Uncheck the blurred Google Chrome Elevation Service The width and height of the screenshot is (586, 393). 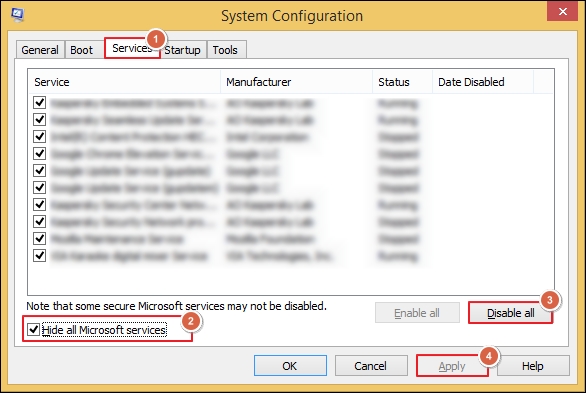pos(40,154)
